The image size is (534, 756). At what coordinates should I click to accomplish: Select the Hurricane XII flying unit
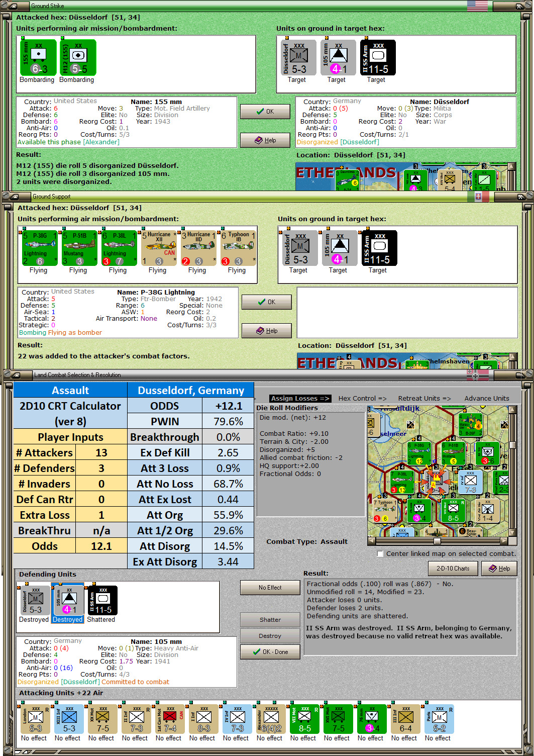[x=159, y=248]
